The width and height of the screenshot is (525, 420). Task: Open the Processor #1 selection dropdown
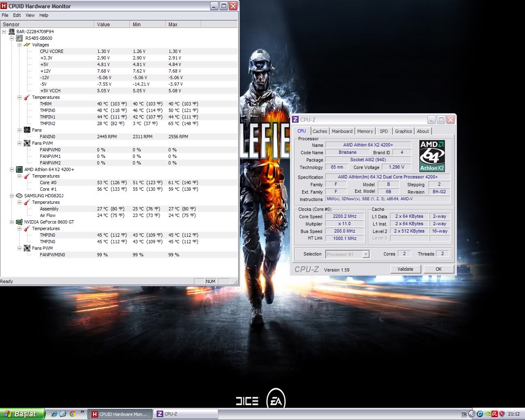click(366, 254)
